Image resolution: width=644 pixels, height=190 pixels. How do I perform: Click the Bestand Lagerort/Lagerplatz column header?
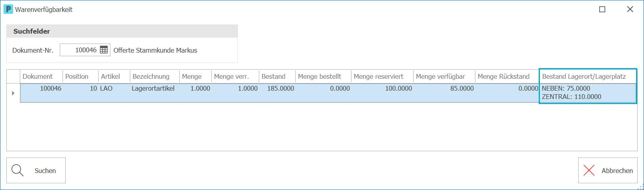point(588,76)
